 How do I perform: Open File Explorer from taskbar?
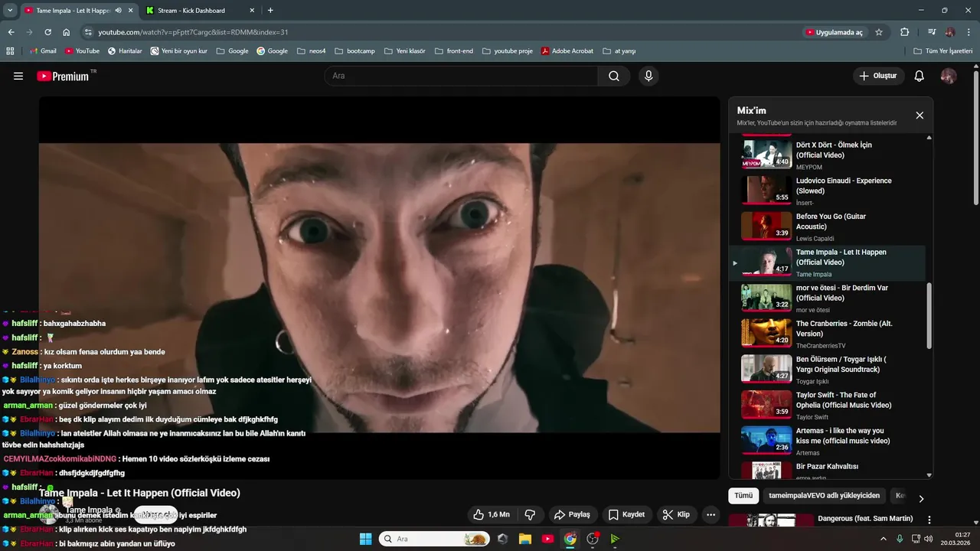click(525, 539)
